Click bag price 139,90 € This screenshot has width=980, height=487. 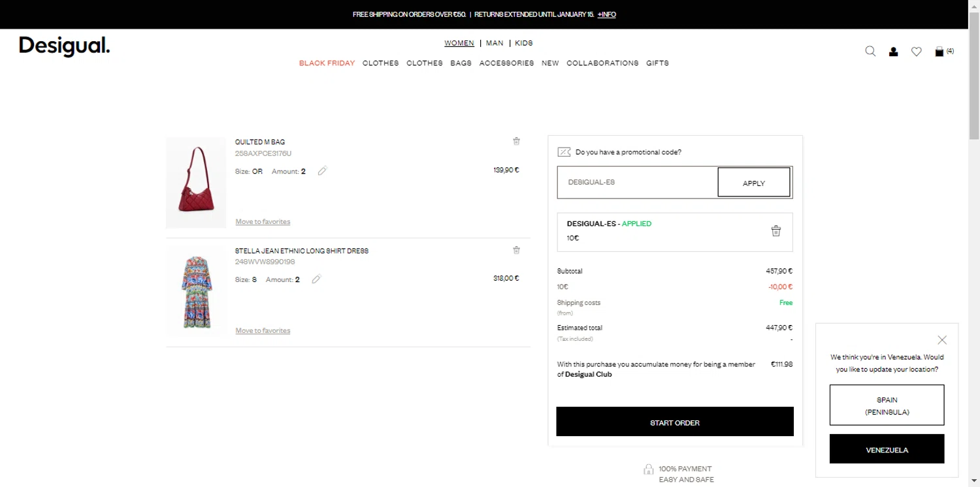pos(506,170)
